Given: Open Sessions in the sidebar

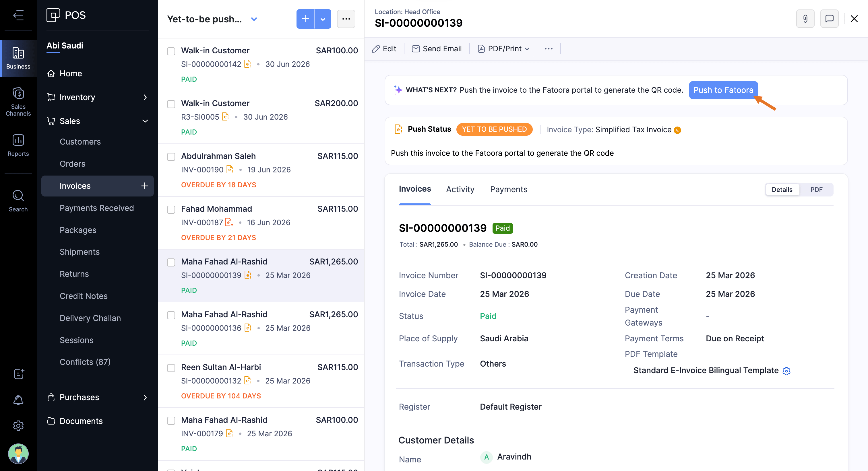Looking at the screenshot, I should coord(76,340).
